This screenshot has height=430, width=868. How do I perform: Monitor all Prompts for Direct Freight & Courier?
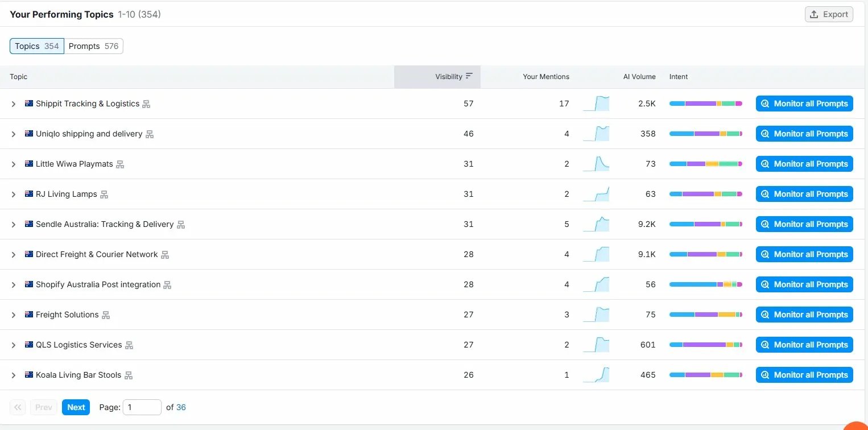pyautogui.click(x=804, y=254)
